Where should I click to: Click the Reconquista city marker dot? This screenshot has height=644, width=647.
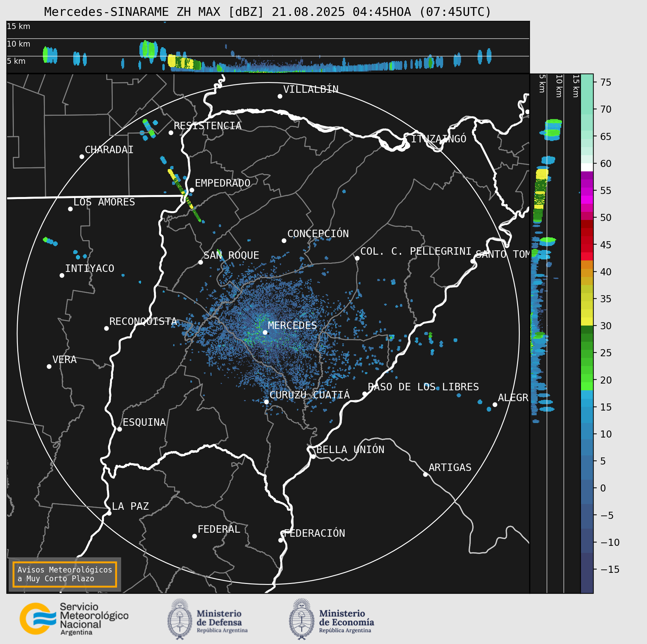click(106, 328)
